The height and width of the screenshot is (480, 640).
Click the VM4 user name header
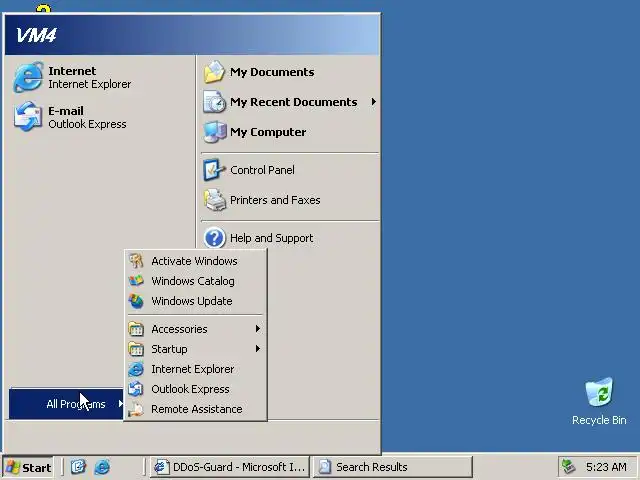36,35
